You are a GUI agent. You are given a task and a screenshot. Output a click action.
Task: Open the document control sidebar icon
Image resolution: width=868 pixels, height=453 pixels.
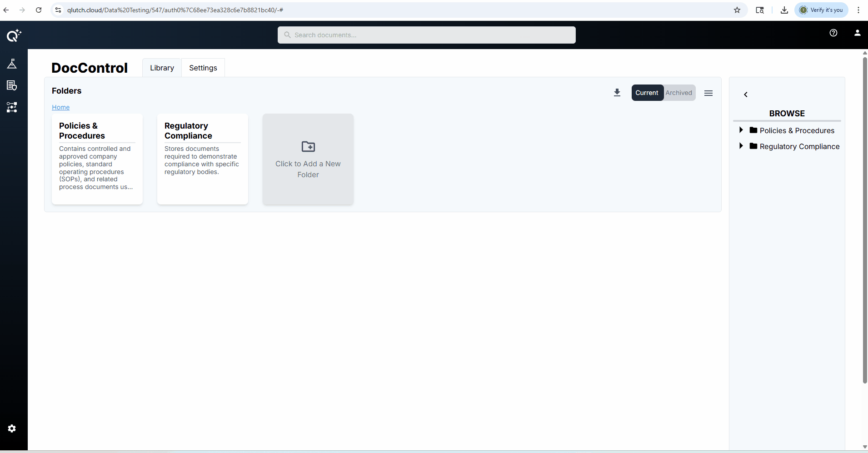[x=12, y=85]
